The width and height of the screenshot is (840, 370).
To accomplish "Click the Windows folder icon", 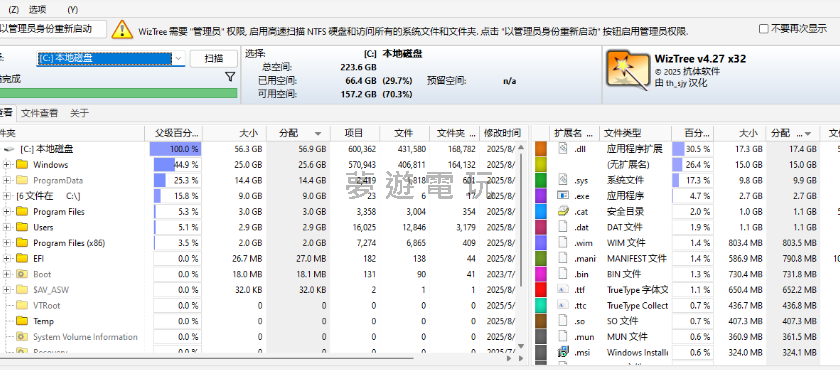I will coord(22,164).
